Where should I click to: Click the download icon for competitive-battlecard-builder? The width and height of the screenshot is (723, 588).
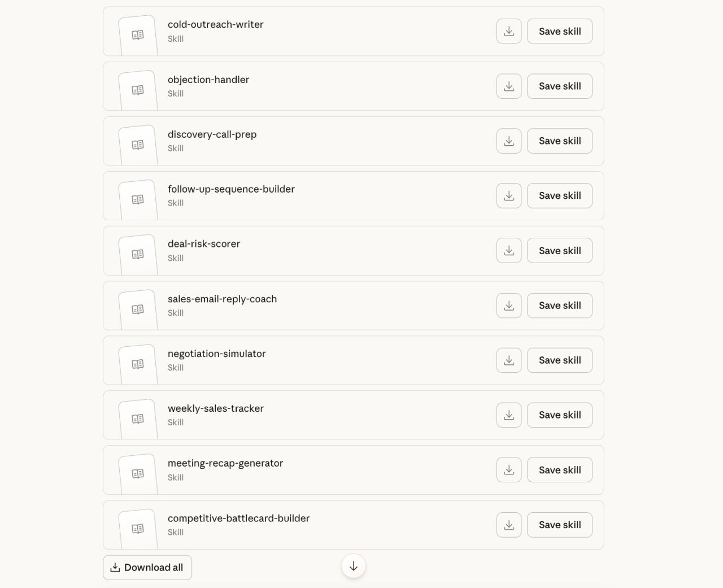coord(508,525)
